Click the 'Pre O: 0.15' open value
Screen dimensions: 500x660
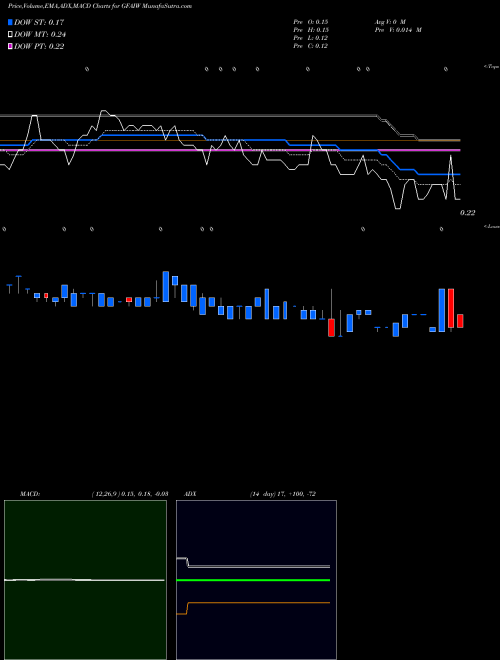[311, 22]
